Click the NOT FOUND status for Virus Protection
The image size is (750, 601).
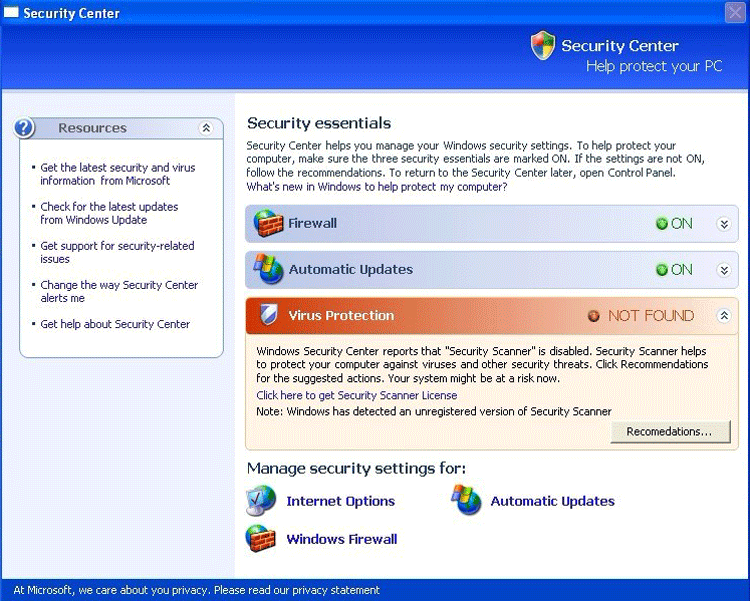pos(641,316)
